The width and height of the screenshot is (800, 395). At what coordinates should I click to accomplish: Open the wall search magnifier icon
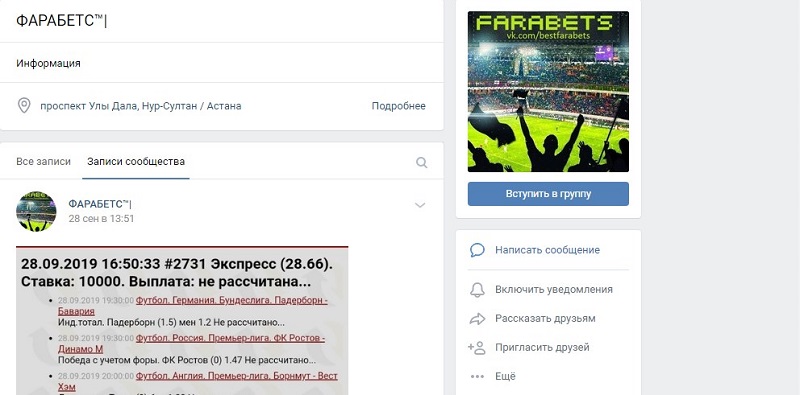click(421, 163)
